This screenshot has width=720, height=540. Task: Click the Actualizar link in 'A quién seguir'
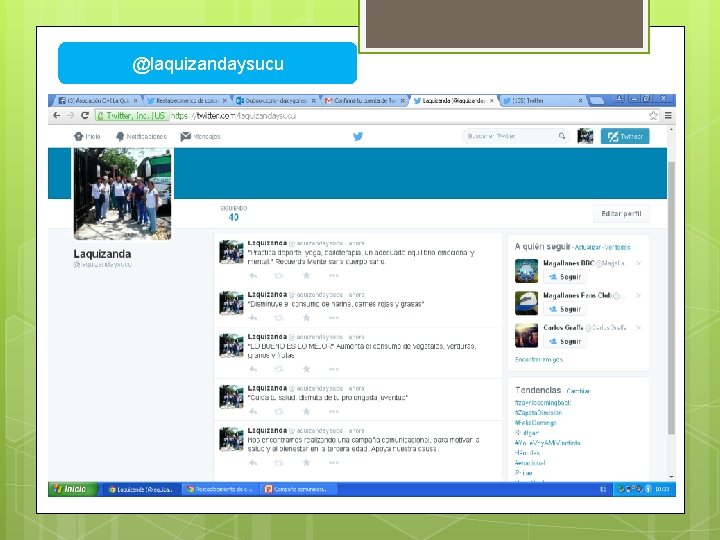pyautogui.click(x=588, y=248)
